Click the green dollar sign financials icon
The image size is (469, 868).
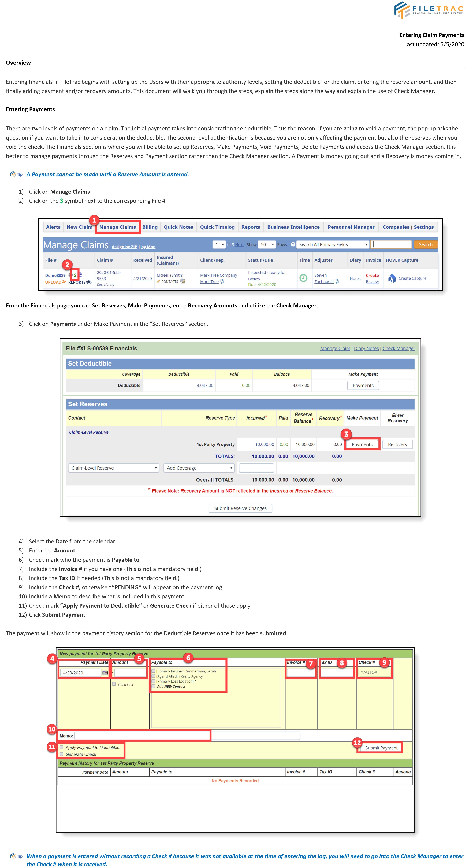pos(75,275)
